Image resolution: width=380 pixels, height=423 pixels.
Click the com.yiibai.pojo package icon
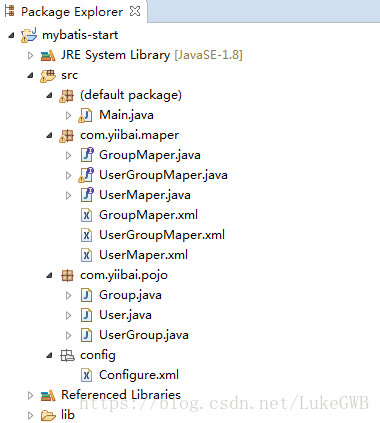coord(67,276)
